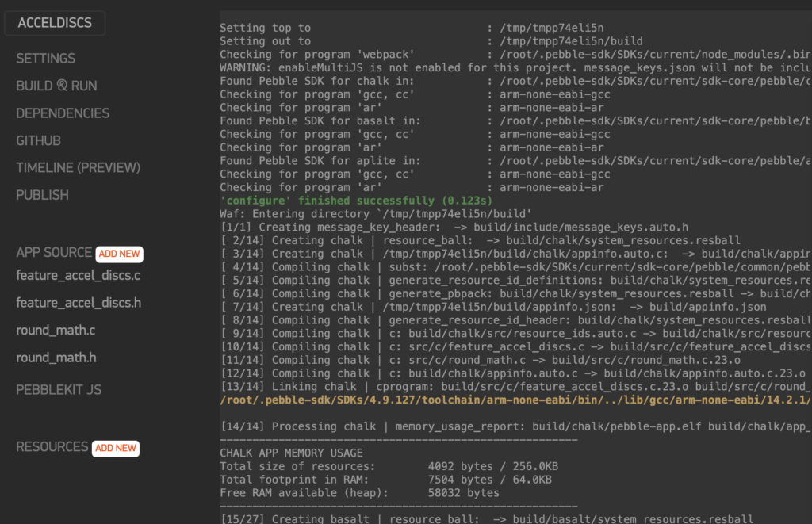Select DEPENDENCIES in the sidebar
This screenshot has width=812, height=524.
[63, 113]
